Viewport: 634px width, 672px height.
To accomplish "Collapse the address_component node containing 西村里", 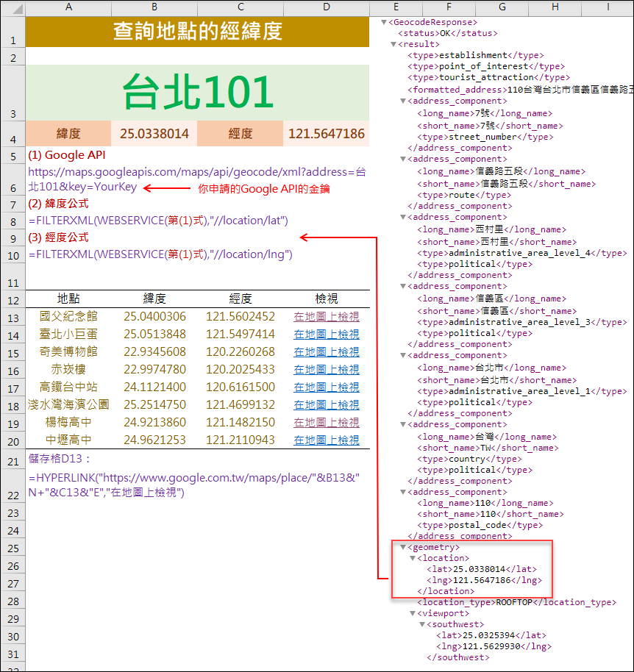I will pyautogui.click(x=403, y=218).
